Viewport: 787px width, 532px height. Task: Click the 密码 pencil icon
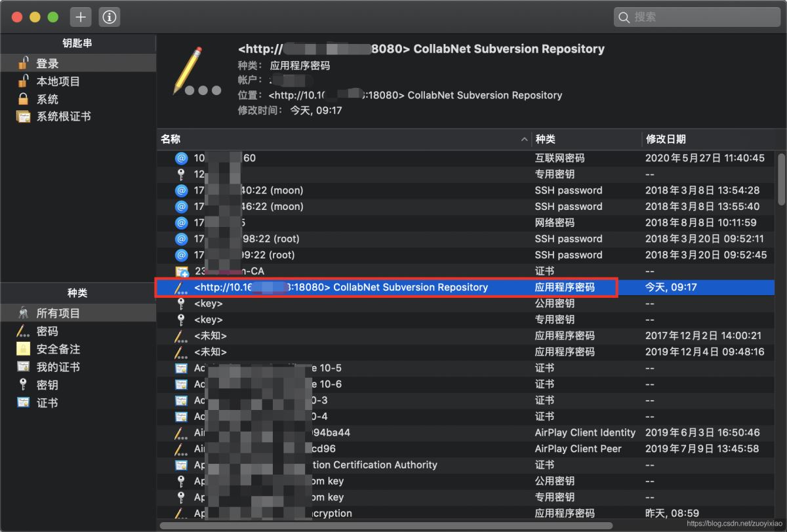tap(24, 331)
